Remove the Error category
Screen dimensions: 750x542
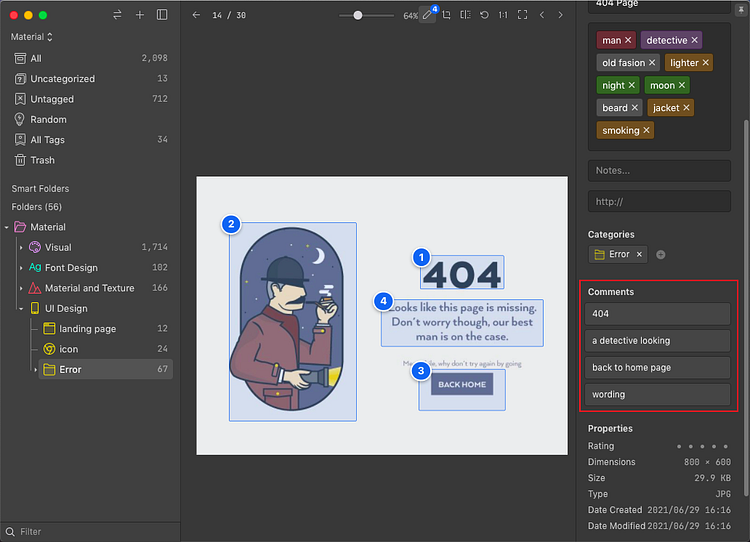point(639,254)
